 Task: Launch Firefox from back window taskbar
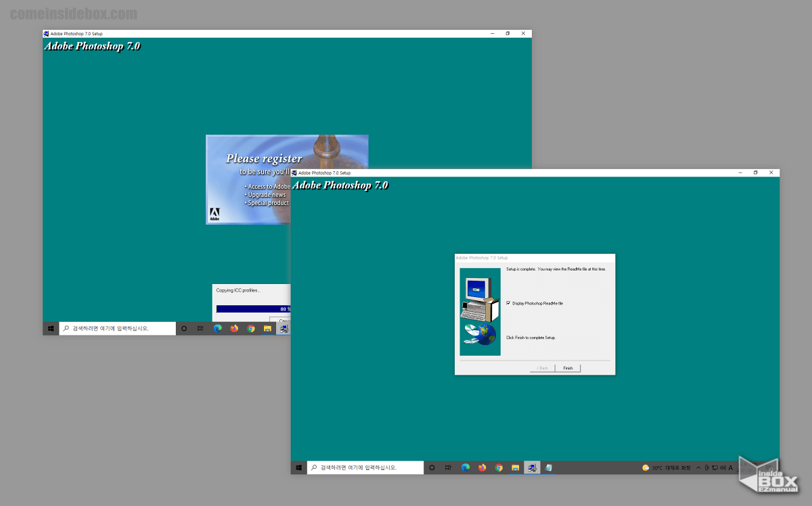pos(234,328)
